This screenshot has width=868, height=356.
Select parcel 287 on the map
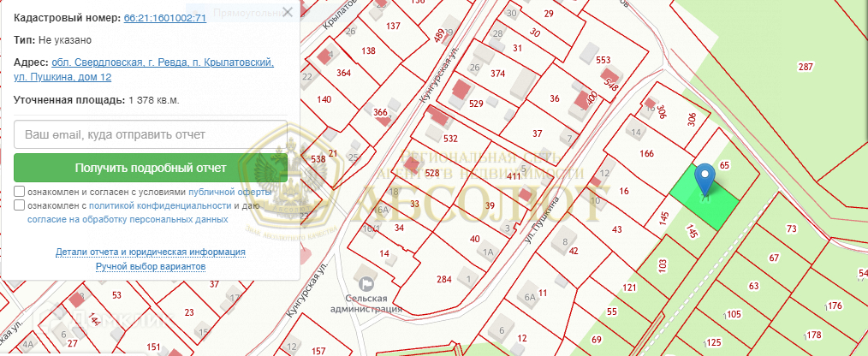coord(806,67)
